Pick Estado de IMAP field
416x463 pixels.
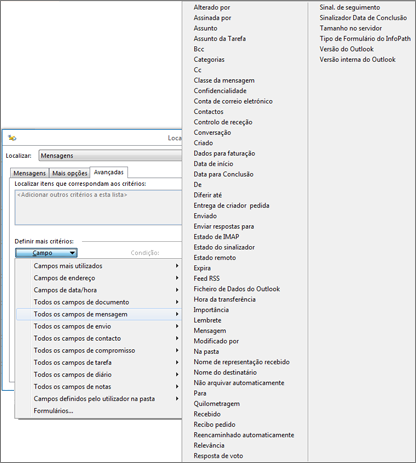point(216,237)
